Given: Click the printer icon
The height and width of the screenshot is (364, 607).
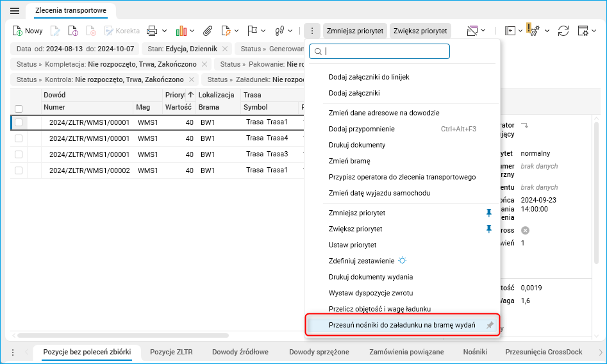Looking at the screenshot, I should [152, 31].
